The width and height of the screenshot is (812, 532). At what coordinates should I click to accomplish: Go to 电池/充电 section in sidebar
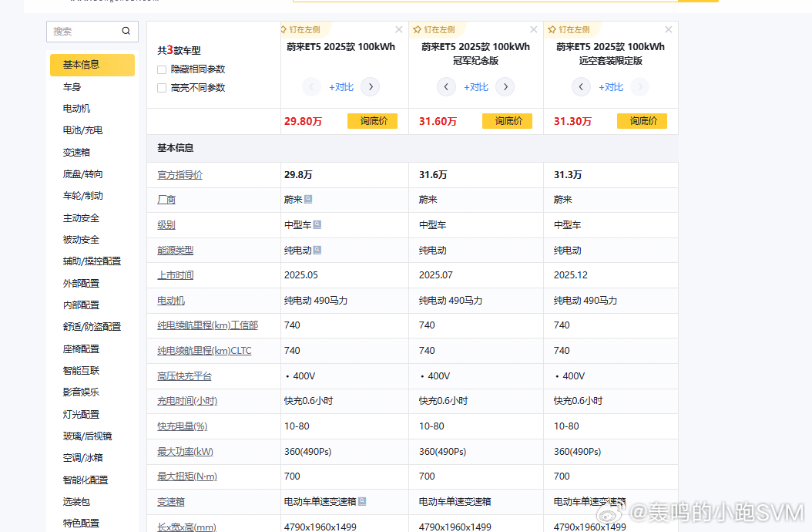[x=83, y=130]
